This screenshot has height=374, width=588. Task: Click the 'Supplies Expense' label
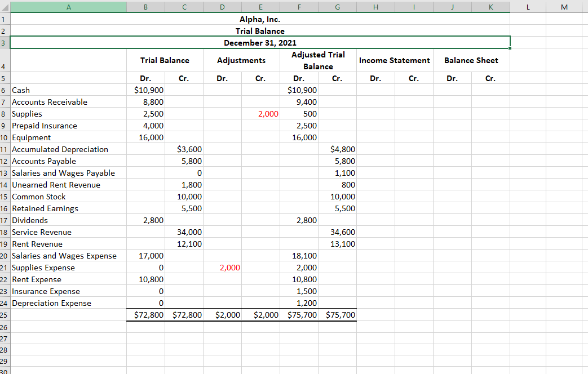point(43,268)
